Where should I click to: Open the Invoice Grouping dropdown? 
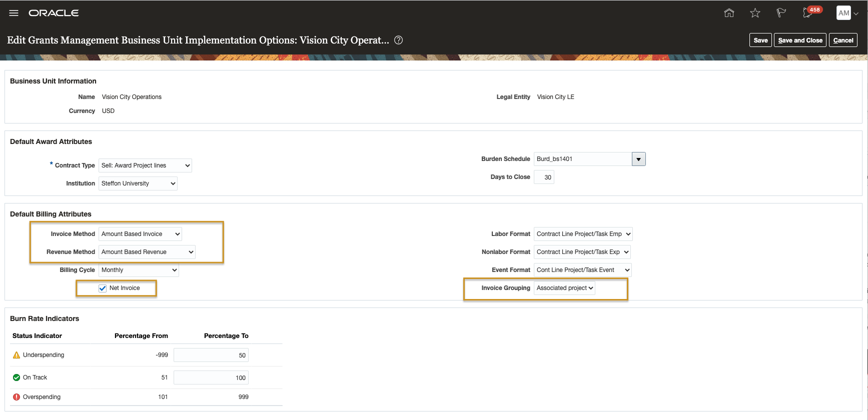(564, 288)
